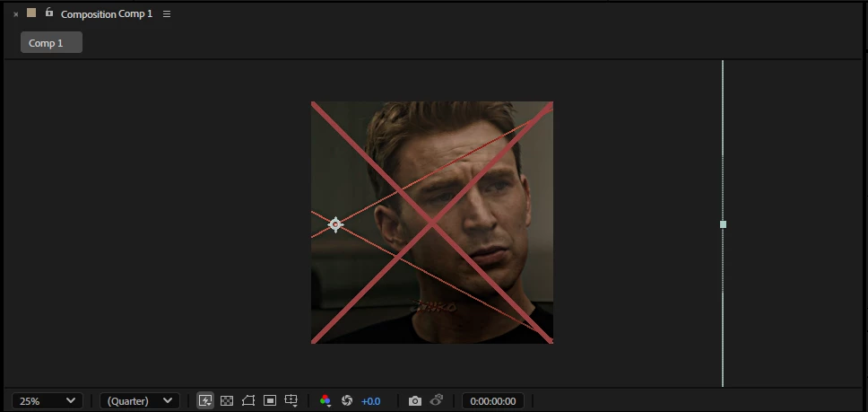Click the composition image preview

pos(432,223)
